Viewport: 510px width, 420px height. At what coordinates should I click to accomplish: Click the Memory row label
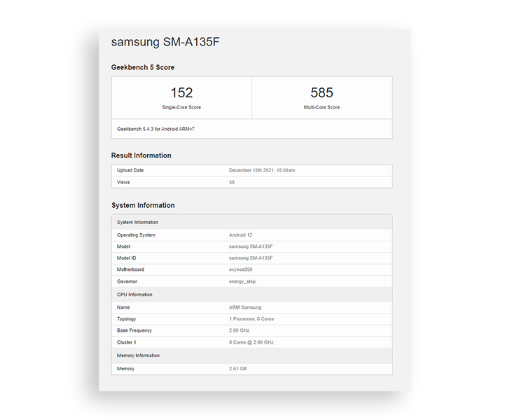(x=125, y=369)
